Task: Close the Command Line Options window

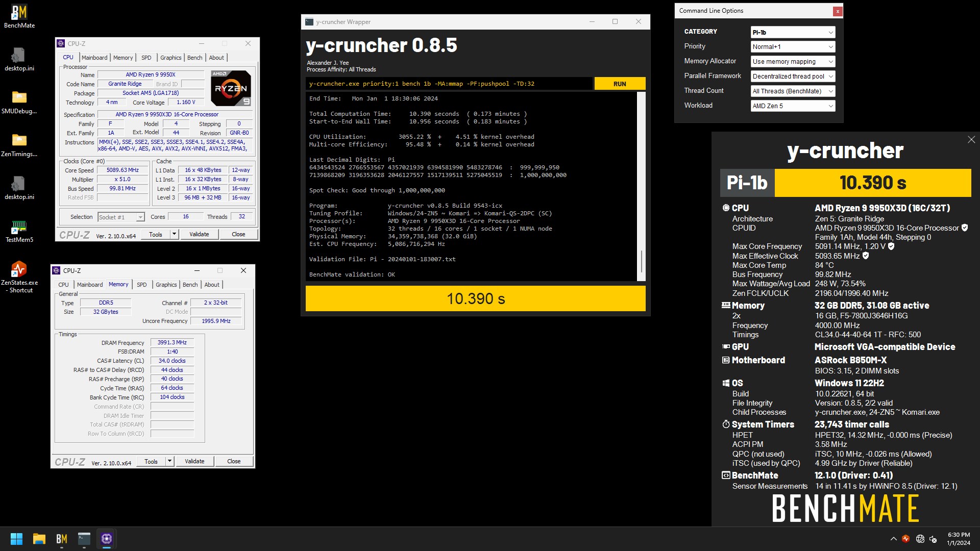Action: point(837,11)
